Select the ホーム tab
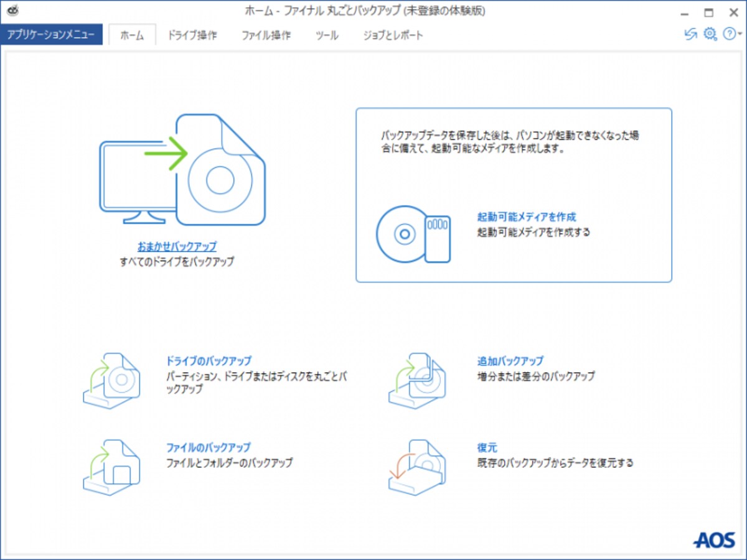The height and width of the screenshot is (560, 747). (x=132, y=35)
